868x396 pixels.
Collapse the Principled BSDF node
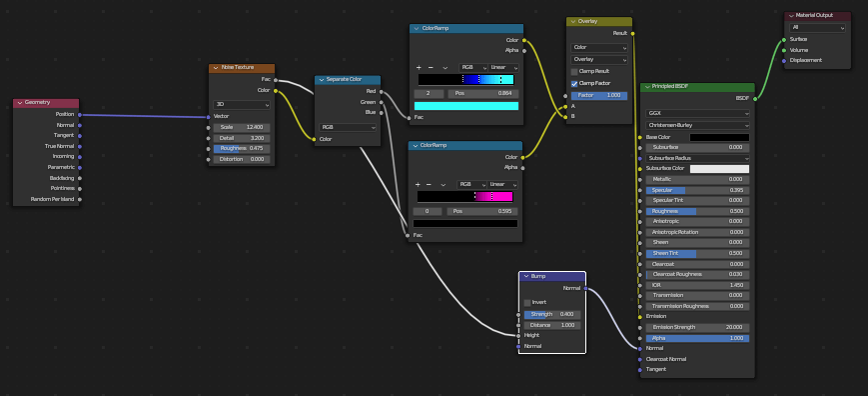tap(647, 87)
